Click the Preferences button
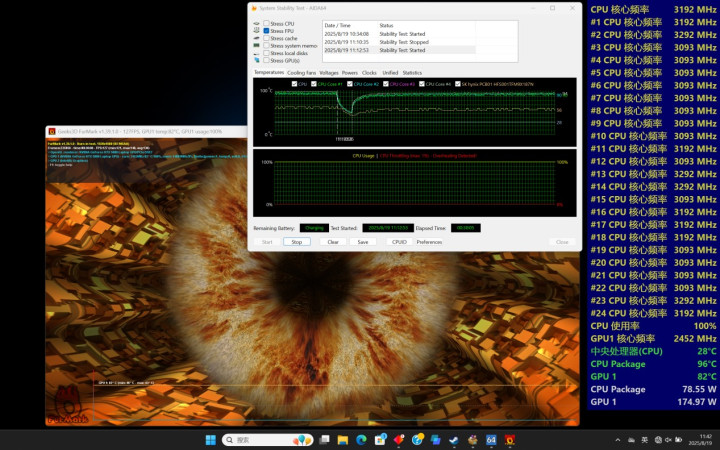Image resolution: width=720 pixels, height=450 pixels. (429, 242)
